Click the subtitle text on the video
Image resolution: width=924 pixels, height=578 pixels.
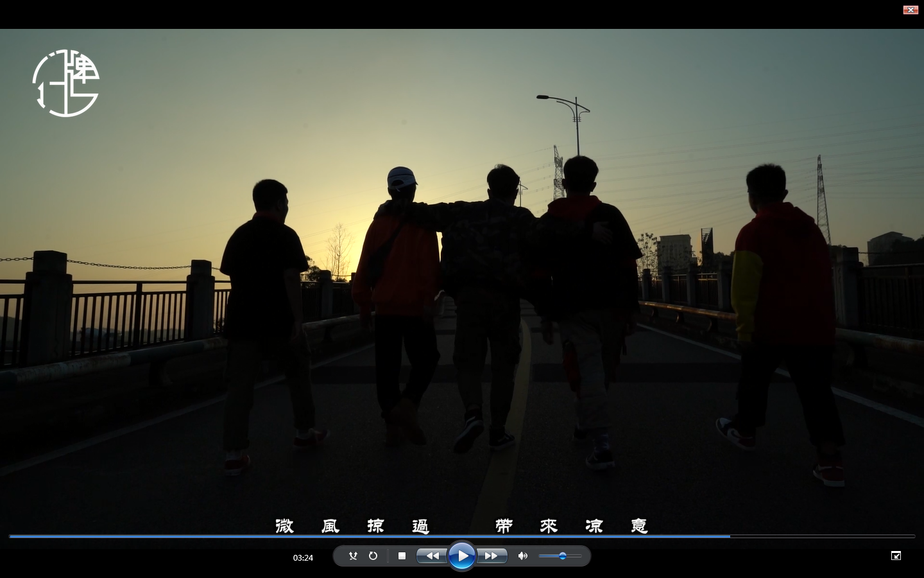pos(461,526)
